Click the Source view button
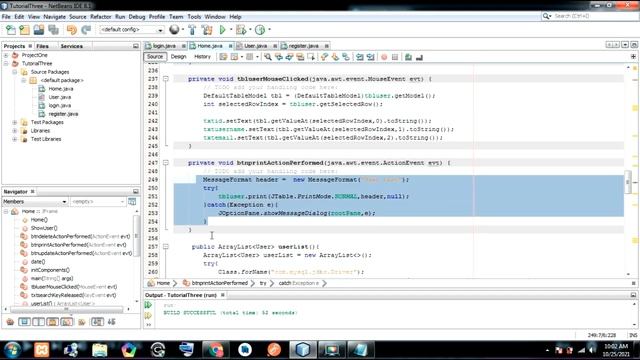Image resolution: width=640 pixels, height=360 pixels. tap(155, 57)
